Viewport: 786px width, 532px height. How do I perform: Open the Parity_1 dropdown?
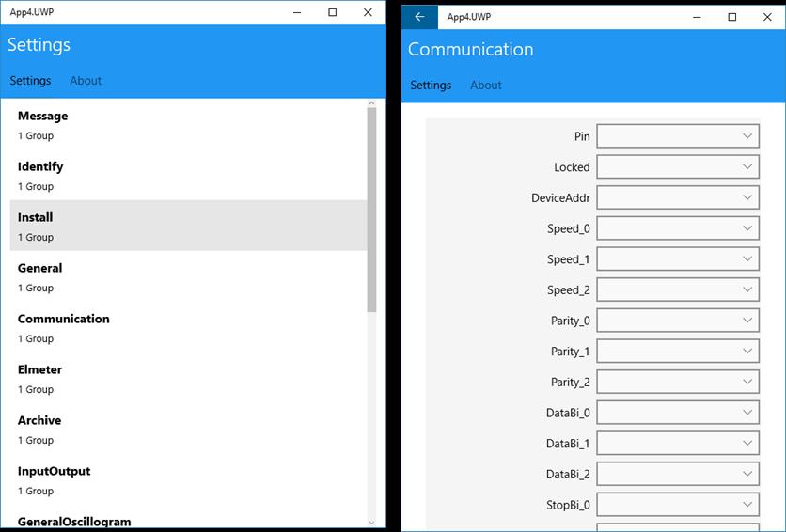click(678, 352)
